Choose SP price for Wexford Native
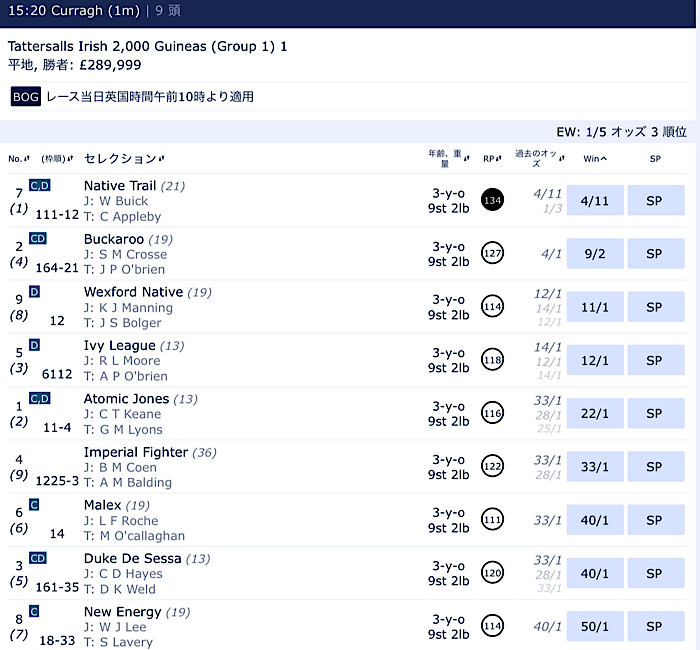Viewport: 700px width, 650px height. click(656, 307)
